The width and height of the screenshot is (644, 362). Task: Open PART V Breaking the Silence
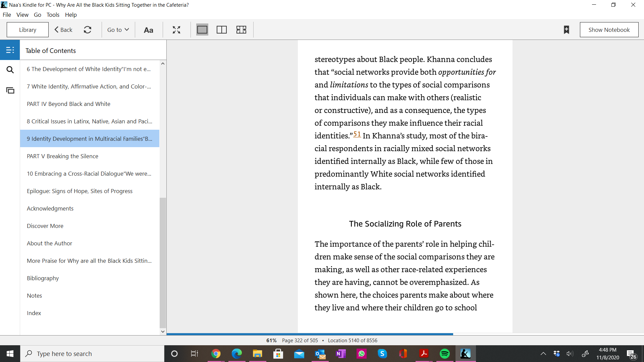tap(90, 156)
